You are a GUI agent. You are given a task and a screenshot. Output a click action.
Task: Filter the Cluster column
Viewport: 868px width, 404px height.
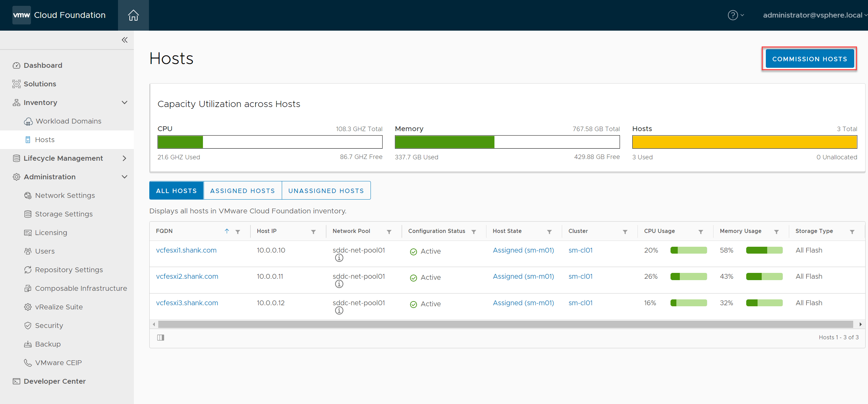coord(625,232)
